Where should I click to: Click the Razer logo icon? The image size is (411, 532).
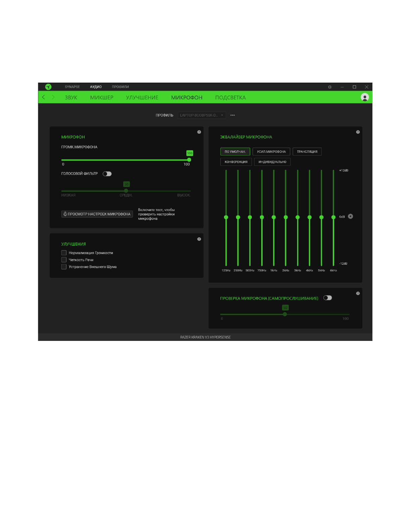(48, 87)
